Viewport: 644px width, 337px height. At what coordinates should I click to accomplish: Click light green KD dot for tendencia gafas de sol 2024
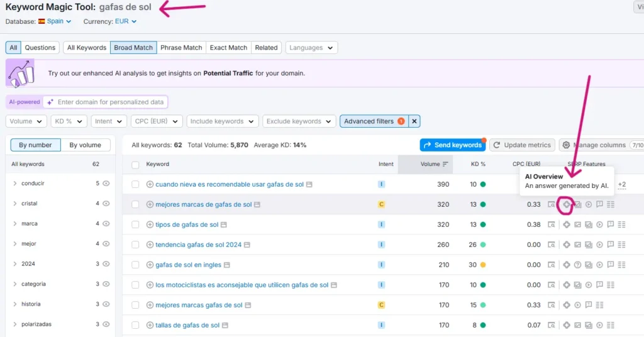tap(483, 245)
